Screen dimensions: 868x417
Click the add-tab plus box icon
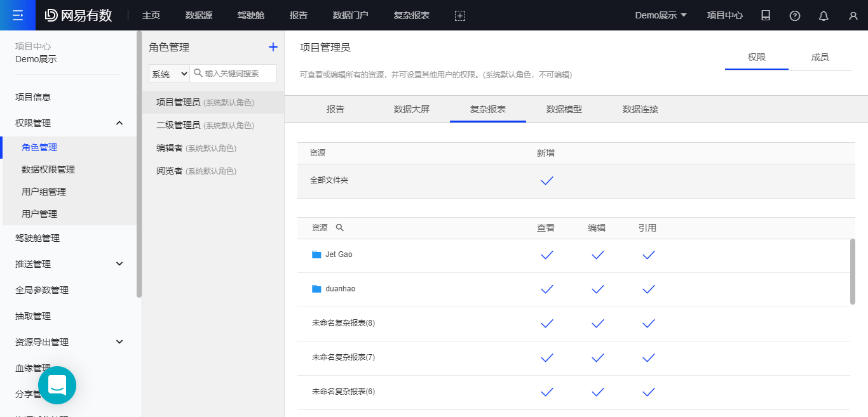(x=460, y=16)
